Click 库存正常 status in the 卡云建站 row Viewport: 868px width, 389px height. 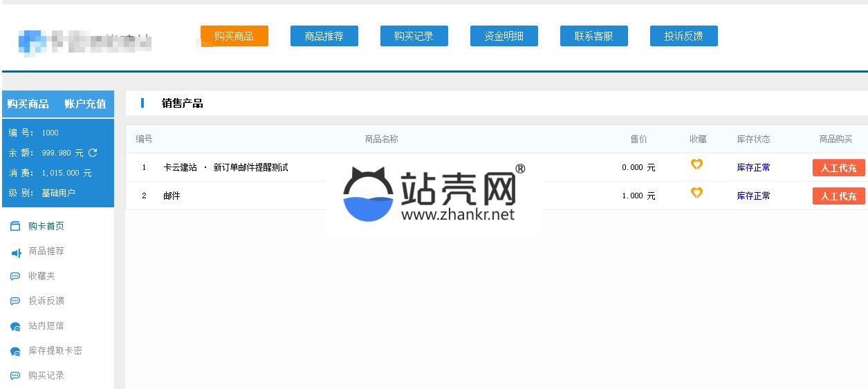click(753, 167)
